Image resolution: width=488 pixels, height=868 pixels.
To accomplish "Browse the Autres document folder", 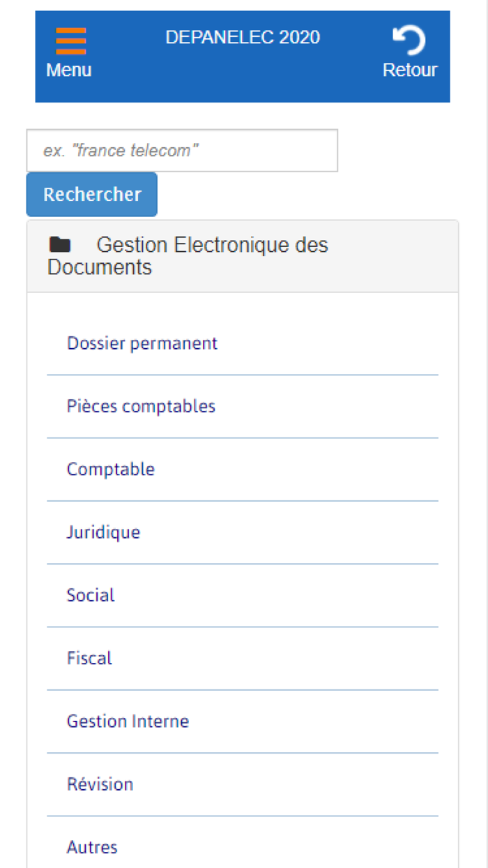I will pyautogui.click(x=92, y=846).
